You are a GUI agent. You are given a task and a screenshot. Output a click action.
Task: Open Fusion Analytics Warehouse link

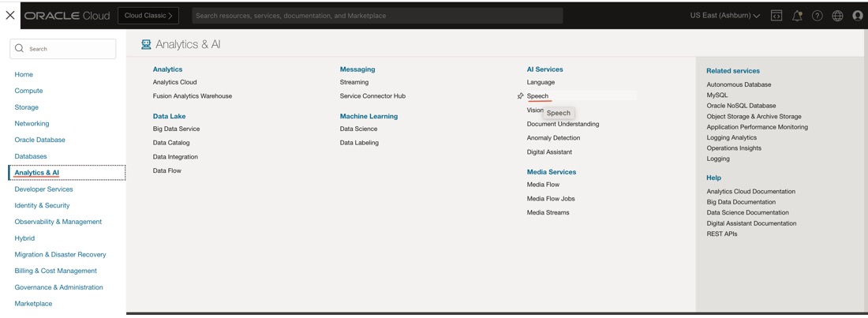coord(193,95)
